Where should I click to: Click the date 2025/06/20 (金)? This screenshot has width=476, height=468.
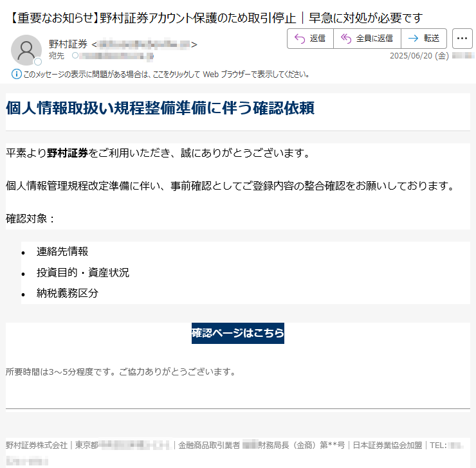click(419, 56)
